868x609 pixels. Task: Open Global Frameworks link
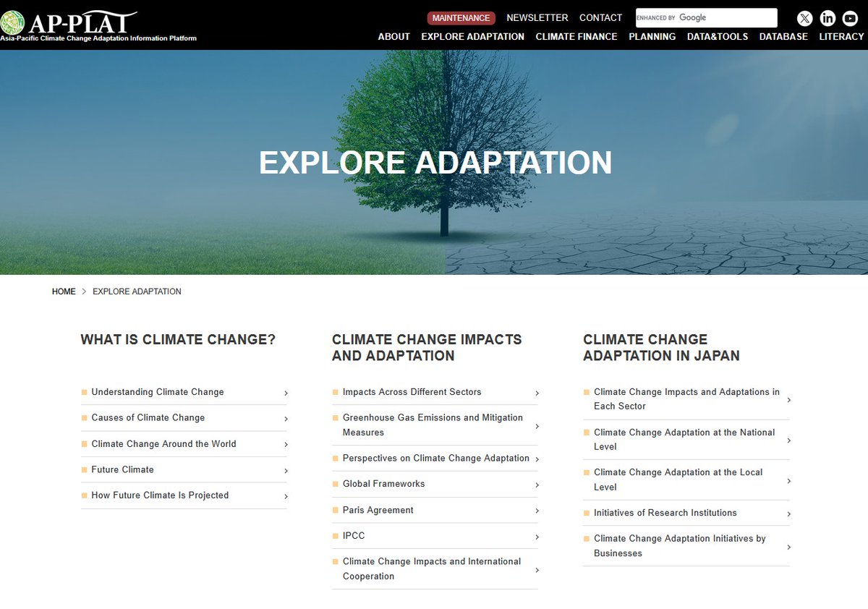coord(384,484)
